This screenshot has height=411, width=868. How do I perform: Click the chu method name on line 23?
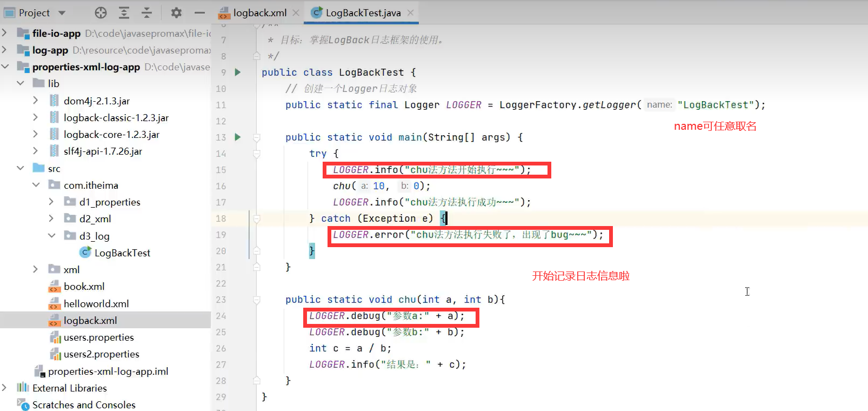[407, 300]
